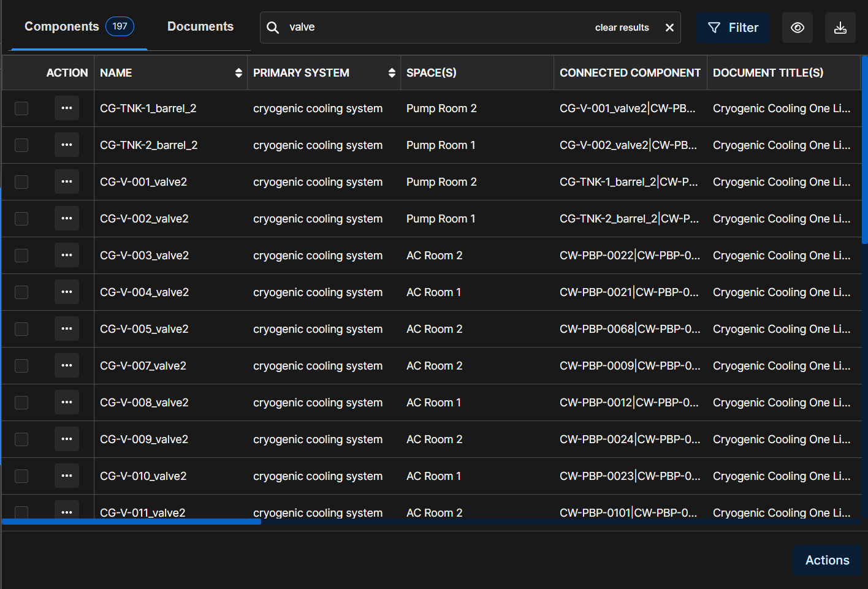Click the 197 components count badge
This screenshot has height=589, width=868.
point(120,26)
